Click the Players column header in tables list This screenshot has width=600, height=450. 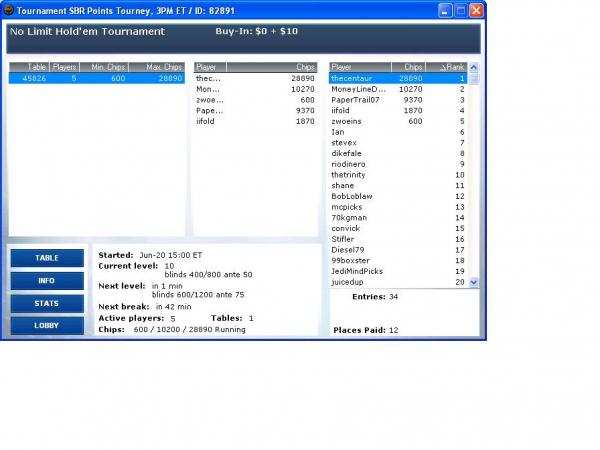click(x=64, y=67)
